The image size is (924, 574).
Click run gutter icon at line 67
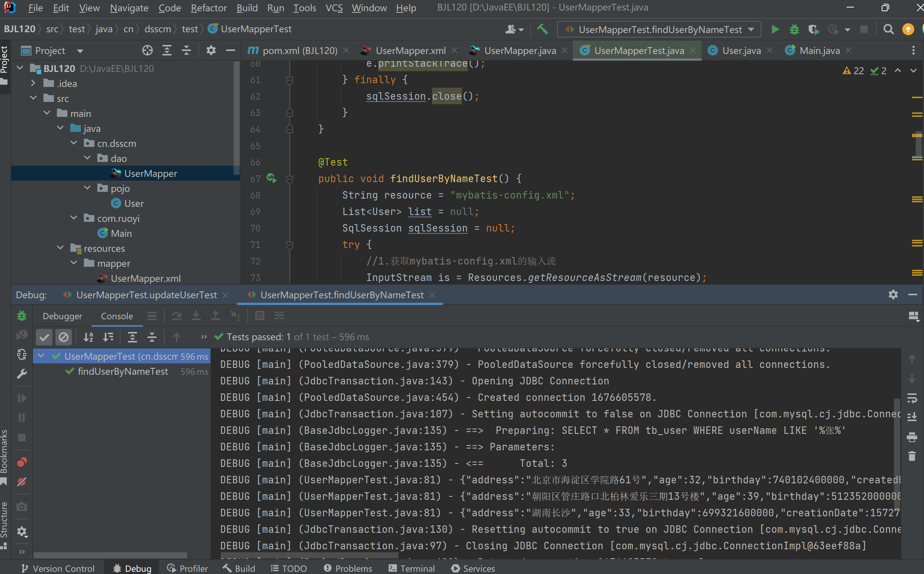tap(271, 178)
